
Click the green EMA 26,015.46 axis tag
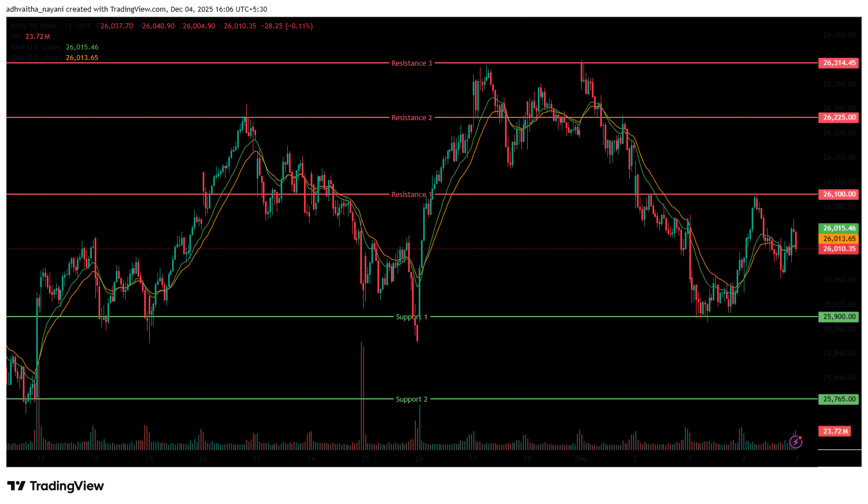[838, 228]
